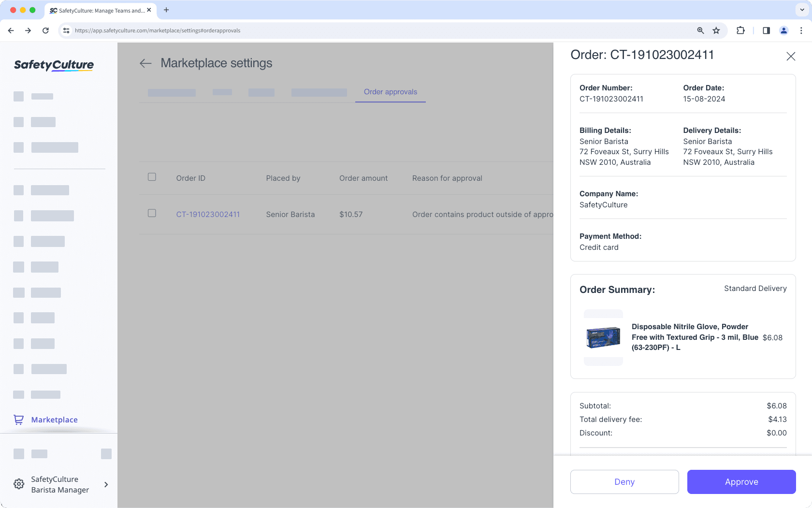This screenshot has height=508, width=812.
Task: Open the browser profile avatar icon
Action: coord(783,30)
